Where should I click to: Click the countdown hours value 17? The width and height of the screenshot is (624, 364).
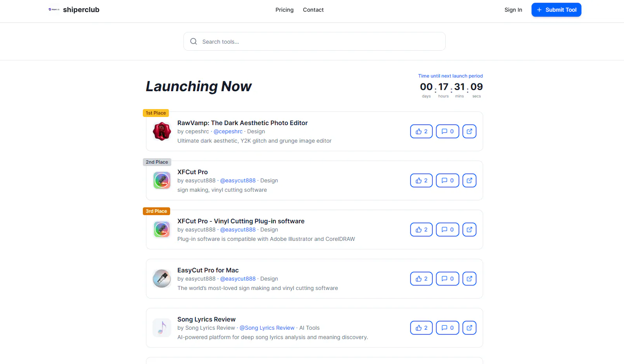[443, 87]
